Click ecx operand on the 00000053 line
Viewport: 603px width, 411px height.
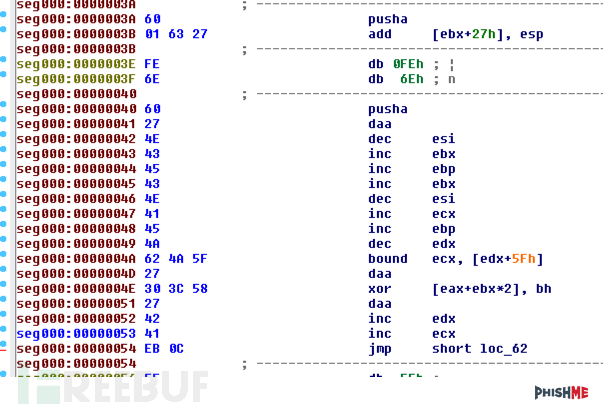(444, 334)
